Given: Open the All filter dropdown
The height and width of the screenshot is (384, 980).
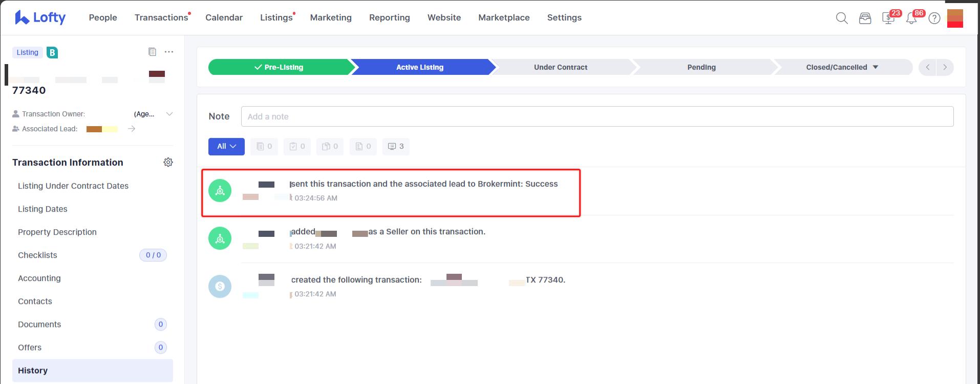Looking at the screenshot, I should coord(226,147).
